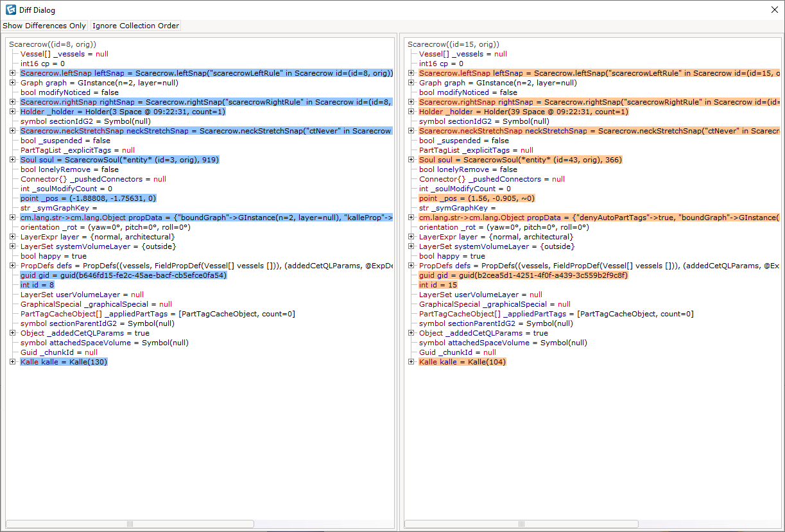Expand rightSnap node in right pane
785x532 pixels.
(411, 102)
